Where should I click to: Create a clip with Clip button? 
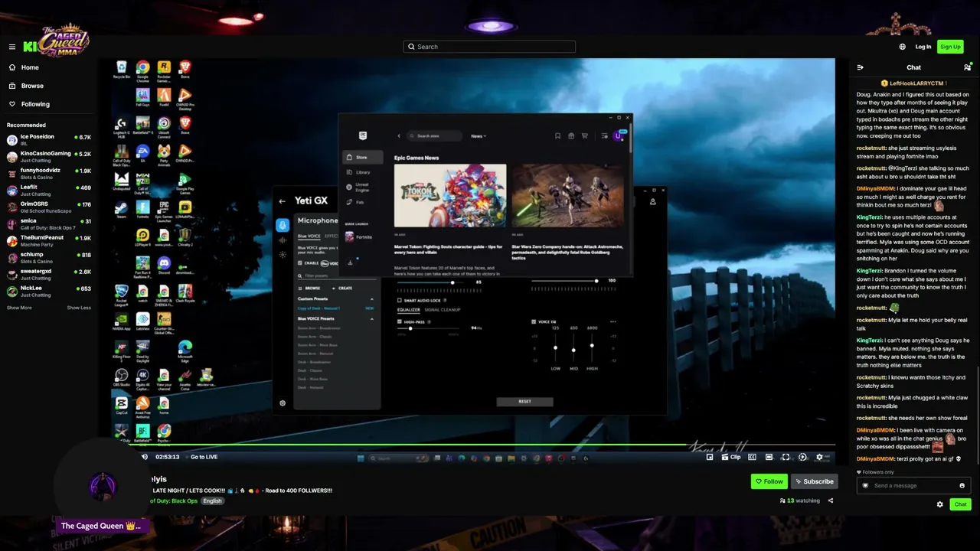click(x=732, y=457)
